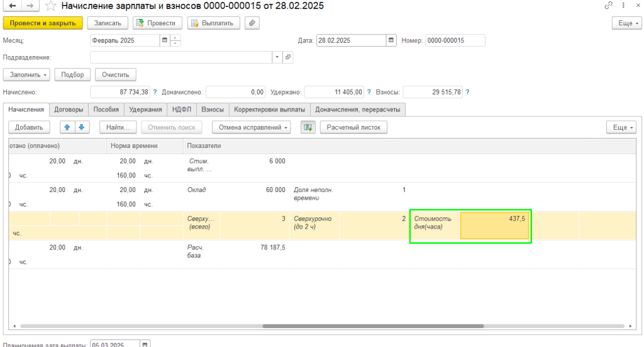Click the Дата field with 28.02.2025
The height and width of the screenshot is (347, 644).
point(352,40)
